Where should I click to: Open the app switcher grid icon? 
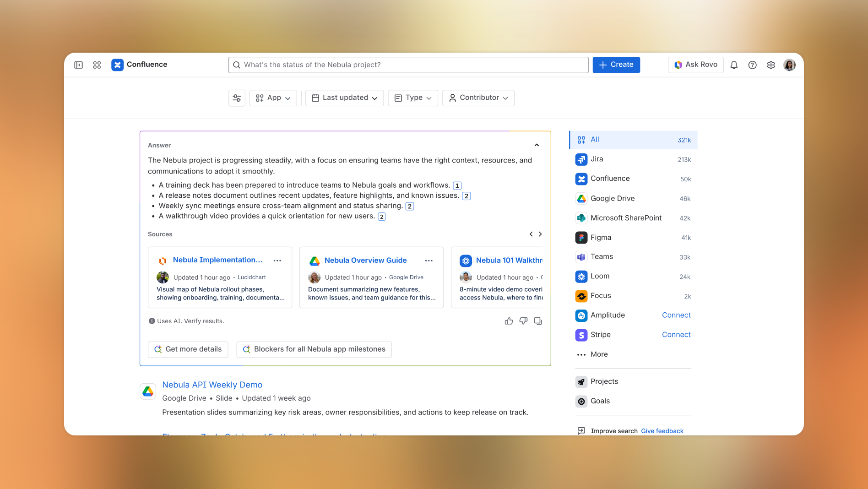(97, 65)
